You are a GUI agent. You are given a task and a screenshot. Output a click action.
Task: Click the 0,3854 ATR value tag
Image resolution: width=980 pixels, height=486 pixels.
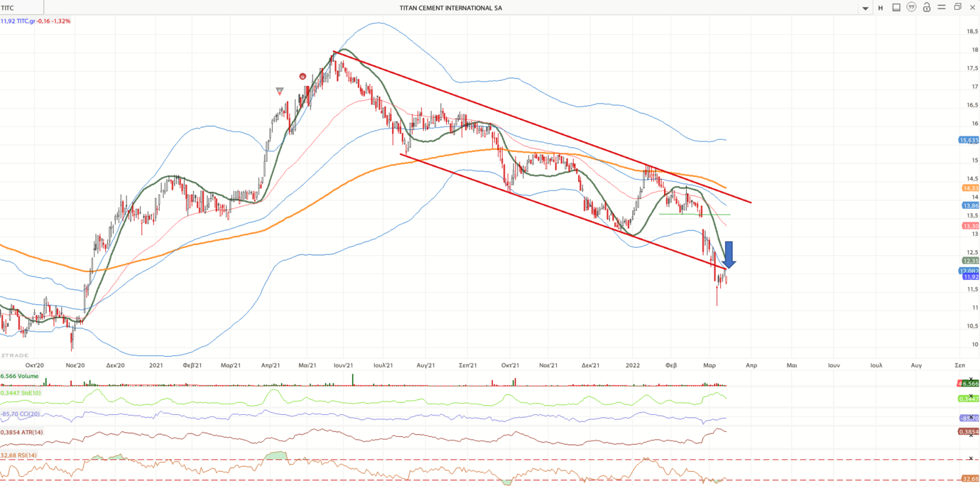(969, 432)
